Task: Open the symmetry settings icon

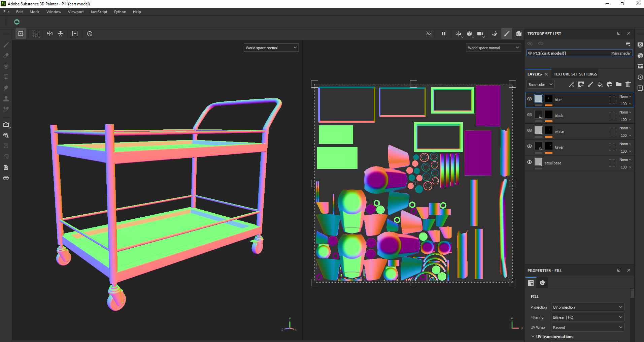Action: pos(459,34)
